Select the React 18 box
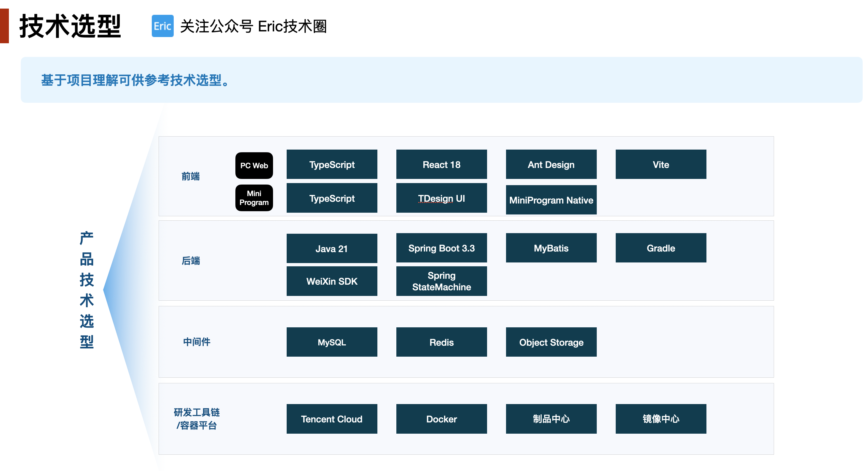The height and width of the screenshot is (471, 868). [441, 164]
